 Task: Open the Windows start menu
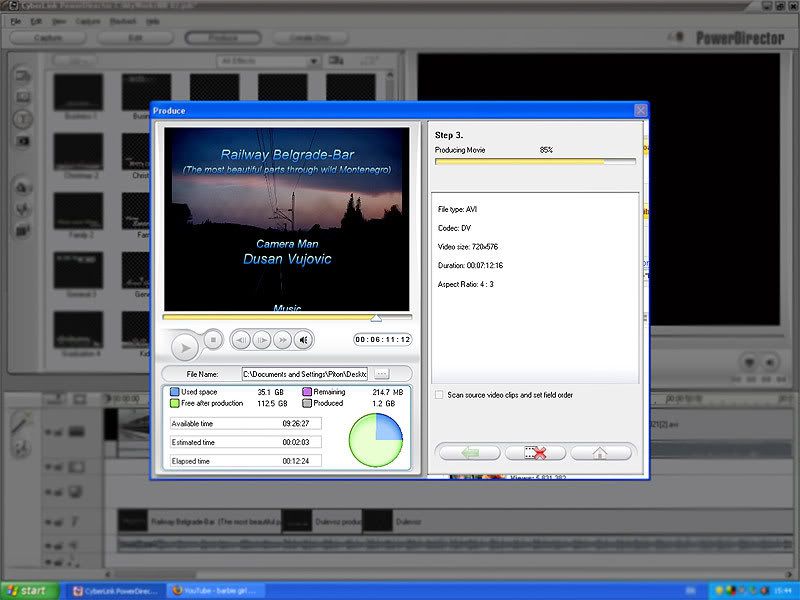pyautogui.click(x=29, y=591)
